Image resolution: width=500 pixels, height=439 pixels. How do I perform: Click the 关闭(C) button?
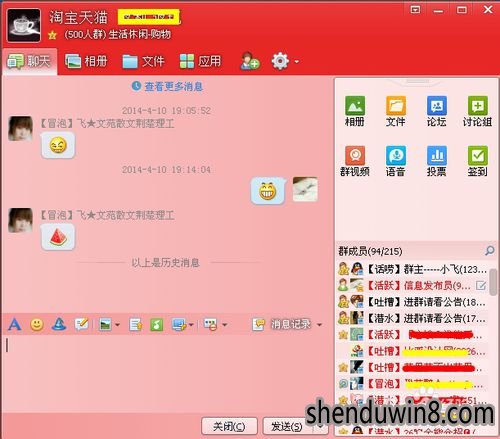229,426
